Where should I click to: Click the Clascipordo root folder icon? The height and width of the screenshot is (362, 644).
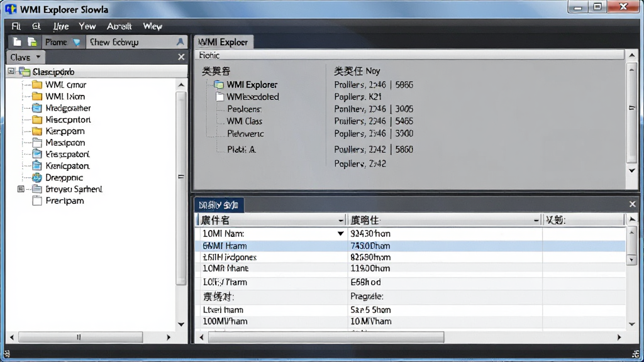25,72
